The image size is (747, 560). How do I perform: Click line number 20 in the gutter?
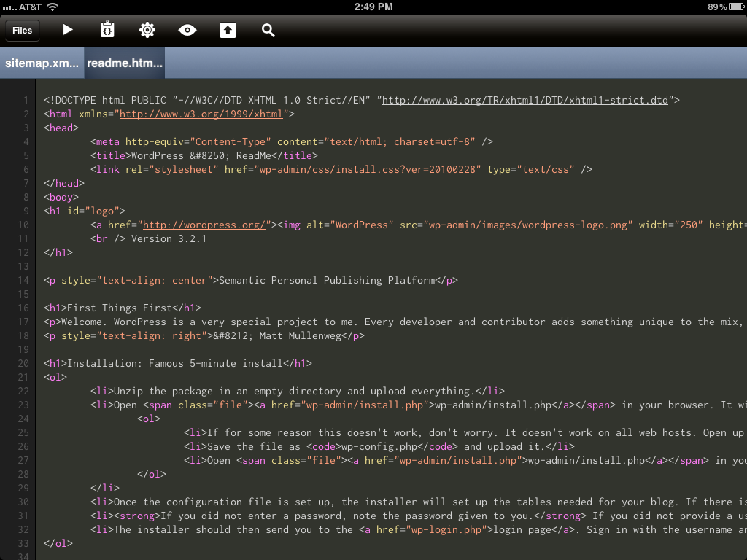(x=23, y=363)
